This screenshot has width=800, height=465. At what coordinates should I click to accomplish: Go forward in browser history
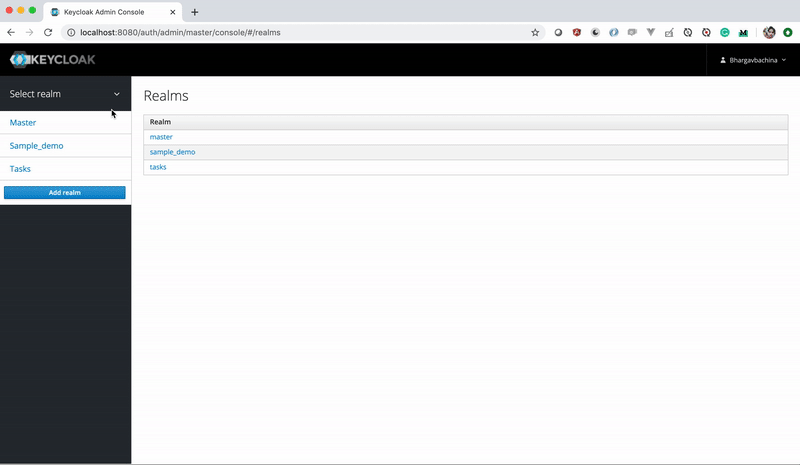click(x=30, y=32)
